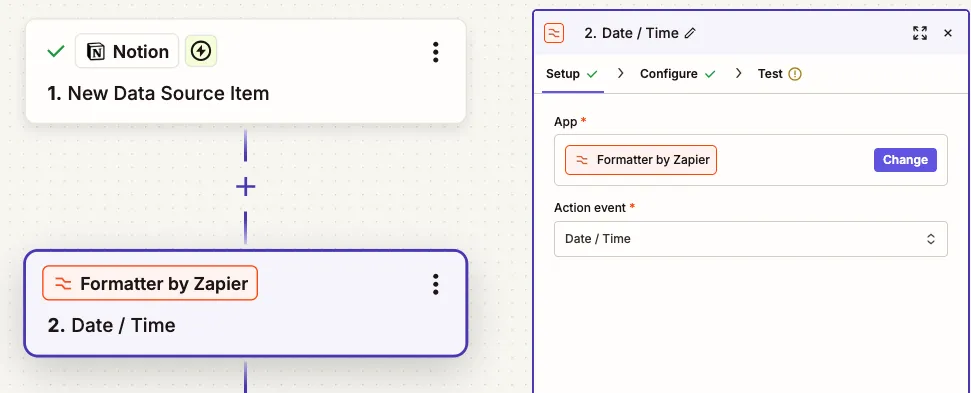Add a step with plus icon
971x393 pixels.
point(246,186)
